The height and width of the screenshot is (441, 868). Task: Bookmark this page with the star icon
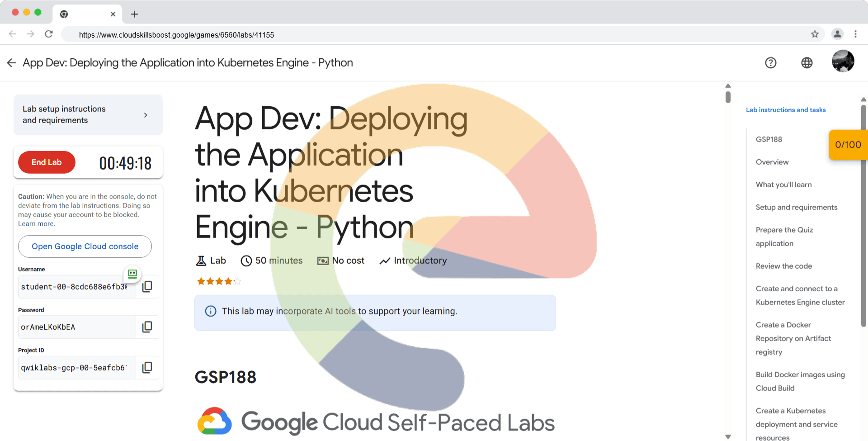(815, 34)
